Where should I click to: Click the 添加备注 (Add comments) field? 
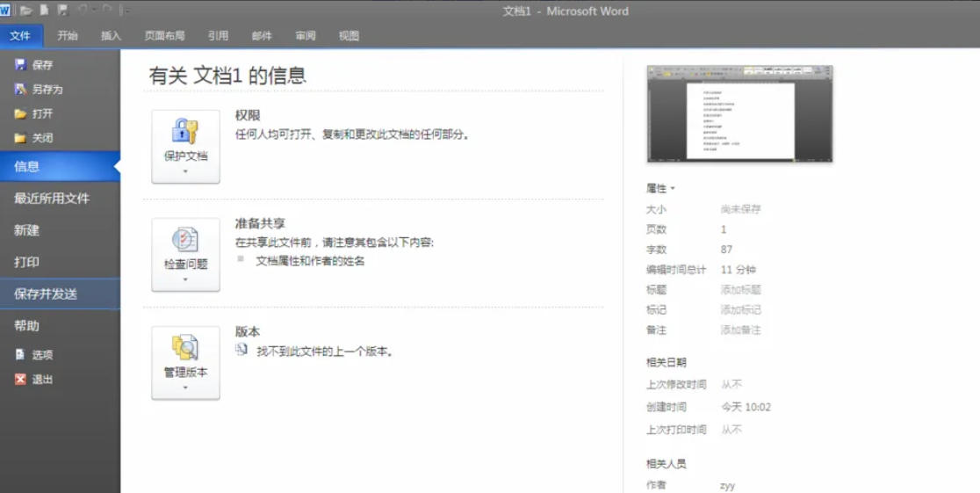coord(740,330)
